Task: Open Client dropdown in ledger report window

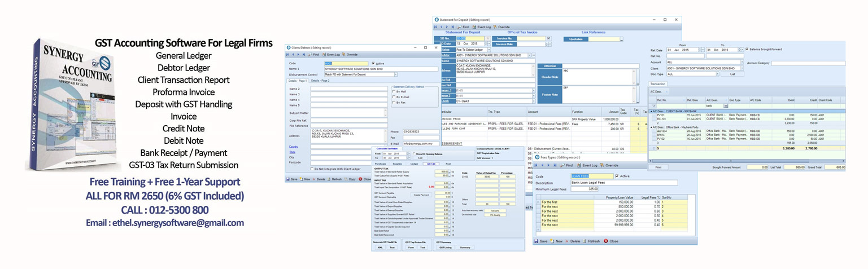Action: 742,68
